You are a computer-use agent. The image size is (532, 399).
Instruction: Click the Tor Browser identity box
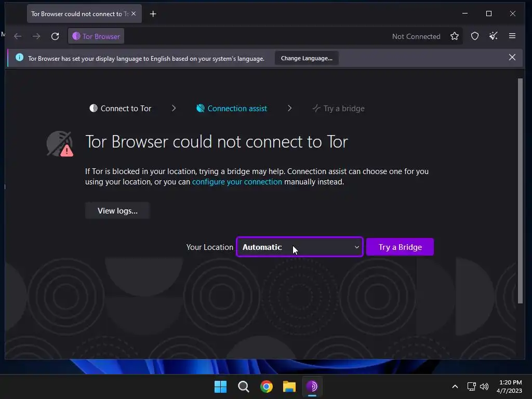(x=96, y=36)
